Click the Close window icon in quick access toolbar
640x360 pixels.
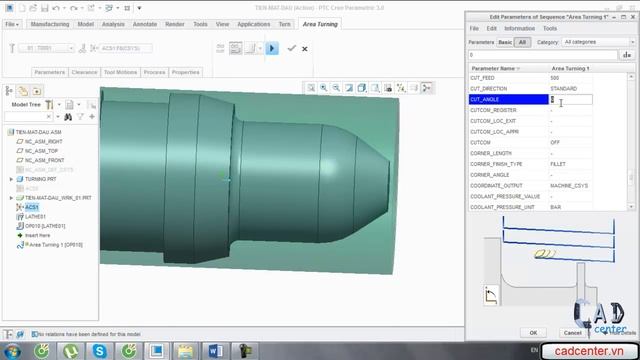point(127,8)
